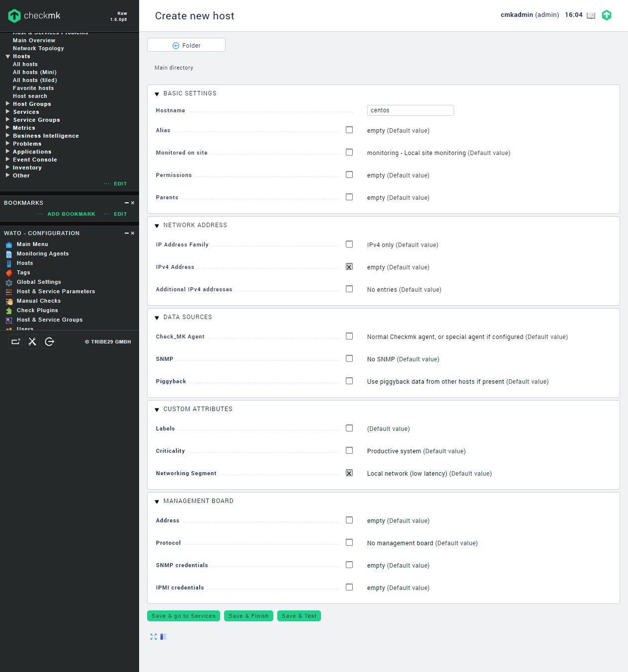Click the Save & Finish button

248,616
